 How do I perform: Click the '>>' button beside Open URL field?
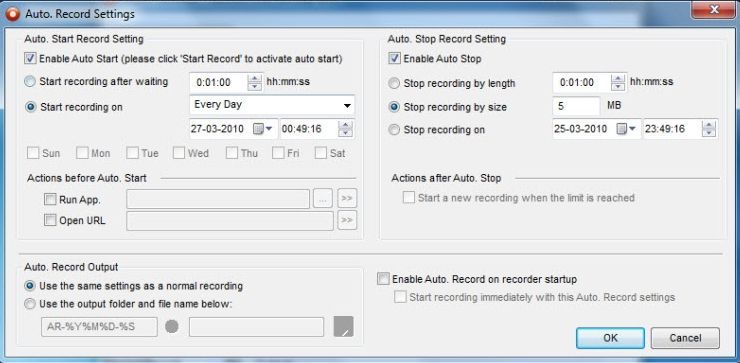tap(347, 220)
